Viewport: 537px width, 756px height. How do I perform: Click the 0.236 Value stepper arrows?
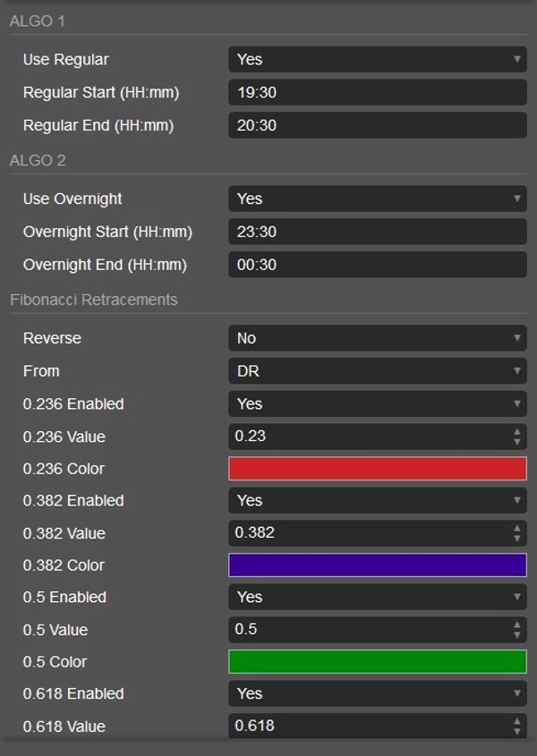coord(517,437)
